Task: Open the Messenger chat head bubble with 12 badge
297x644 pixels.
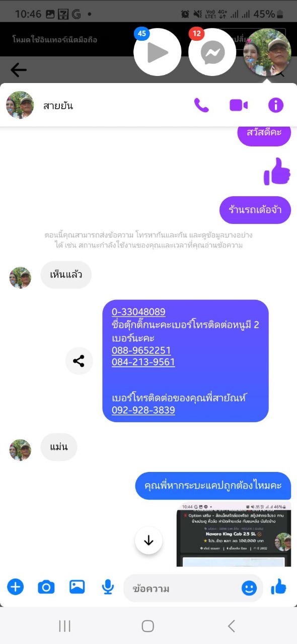Action: pyautogui.click(x=212, y=52)
